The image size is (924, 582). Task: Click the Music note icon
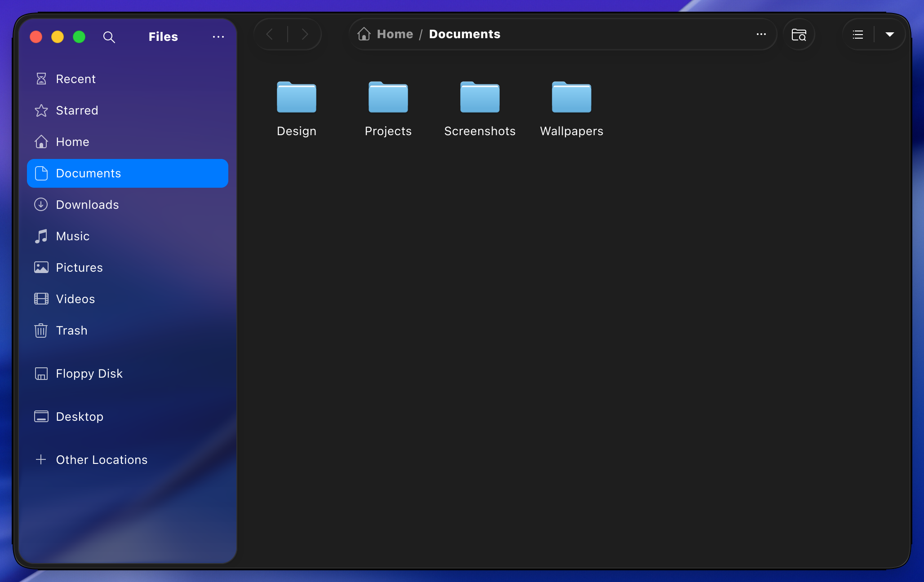click(41, 236)
